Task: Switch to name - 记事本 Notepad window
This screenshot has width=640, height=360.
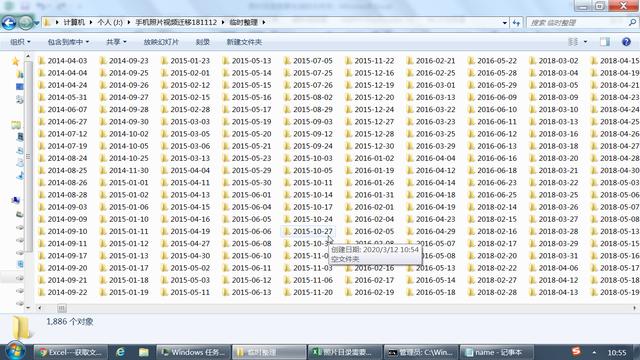Action: [497, 352]
